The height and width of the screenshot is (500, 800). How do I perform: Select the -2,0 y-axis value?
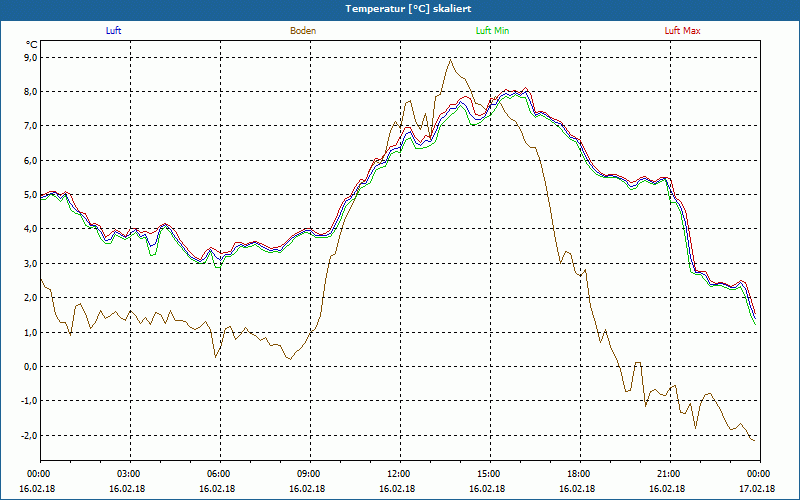pos(30,436)
